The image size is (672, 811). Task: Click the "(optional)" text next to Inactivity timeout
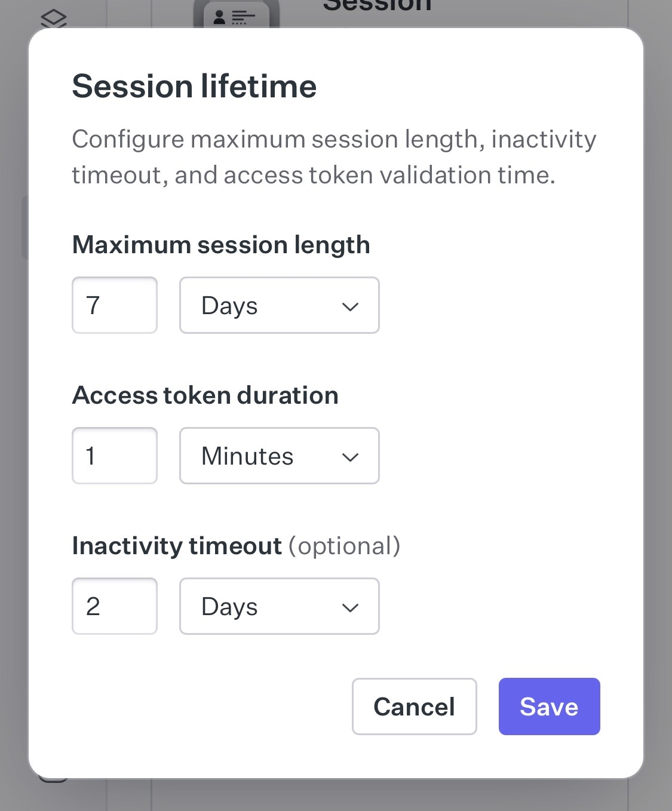(x=345, y=546)
